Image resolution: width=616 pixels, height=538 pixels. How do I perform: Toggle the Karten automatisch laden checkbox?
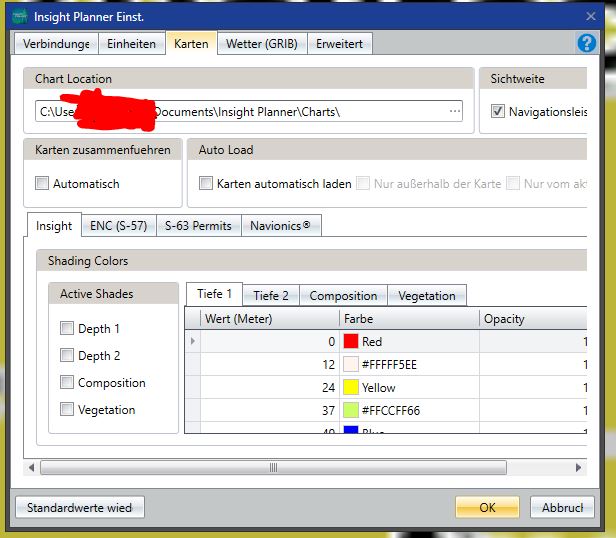pos(206,184)
